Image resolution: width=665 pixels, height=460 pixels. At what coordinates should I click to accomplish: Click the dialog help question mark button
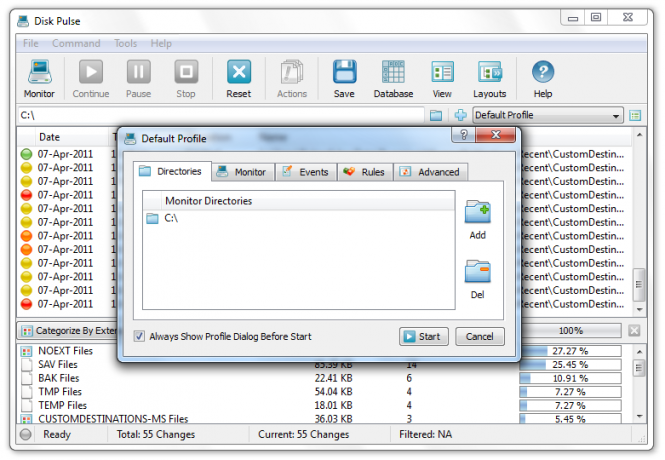[x=464, y=135]
